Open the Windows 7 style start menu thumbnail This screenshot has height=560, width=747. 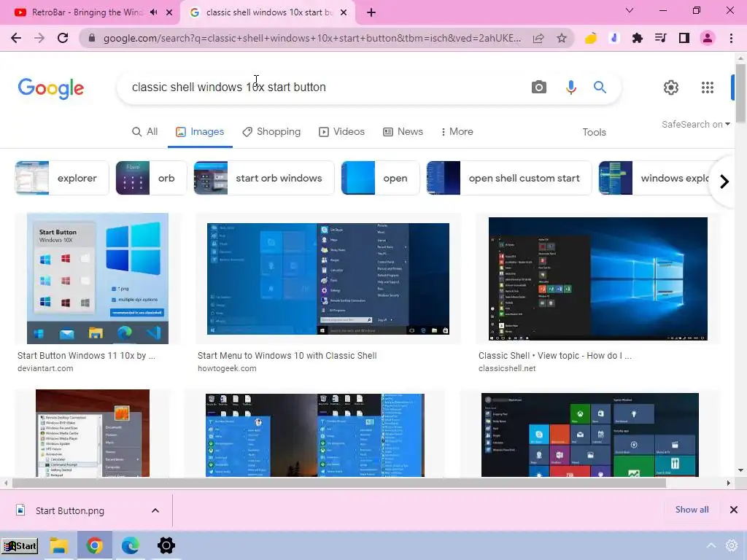click(x=93, y=433)
